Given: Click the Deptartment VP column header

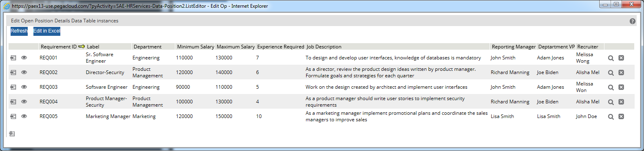Looking at the screenshot, I should pyautogui.click(x=556, y=47).
